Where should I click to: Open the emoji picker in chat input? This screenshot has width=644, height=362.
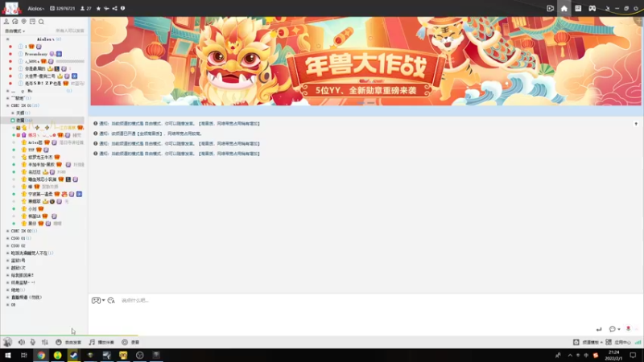97,300
